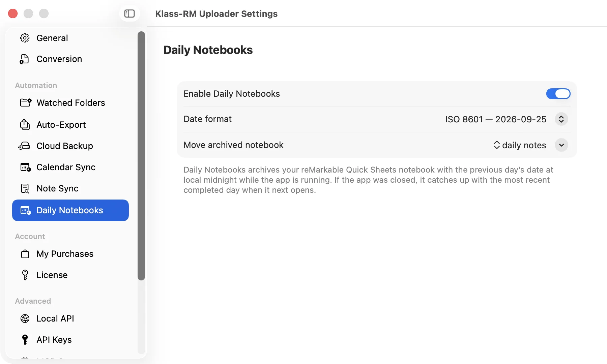
Task: Click the Daily Notebooks calendar icon
Action: (x=26, y=210)
